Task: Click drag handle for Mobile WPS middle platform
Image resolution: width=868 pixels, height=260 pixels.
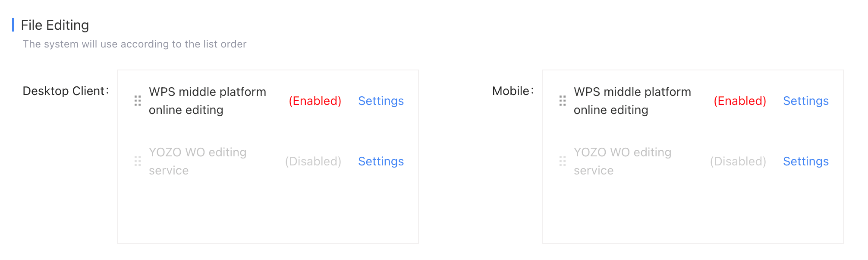Action: click(563, 101)
